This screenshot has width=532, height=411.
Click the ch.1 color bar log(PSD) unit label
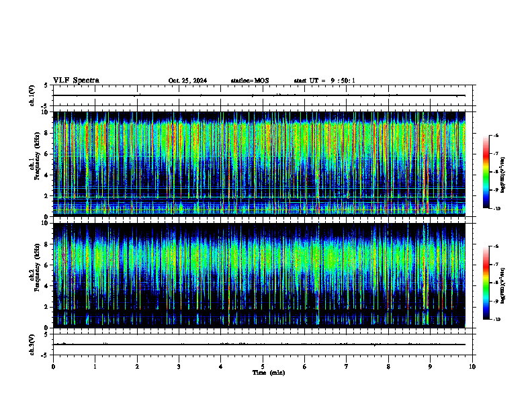pyautogui.click(x=503, y=175)
